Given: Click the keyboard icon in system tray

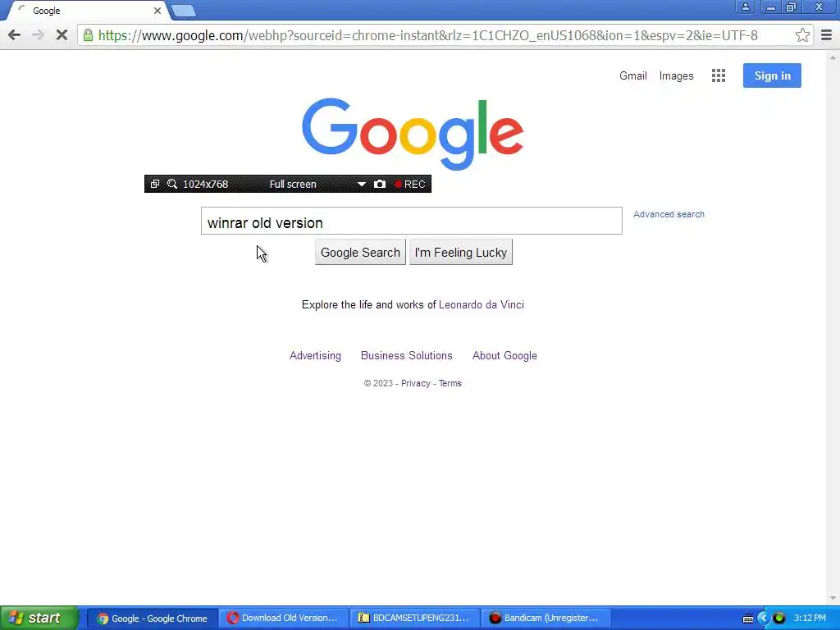Looking at the screenshot, I should 748,619.
